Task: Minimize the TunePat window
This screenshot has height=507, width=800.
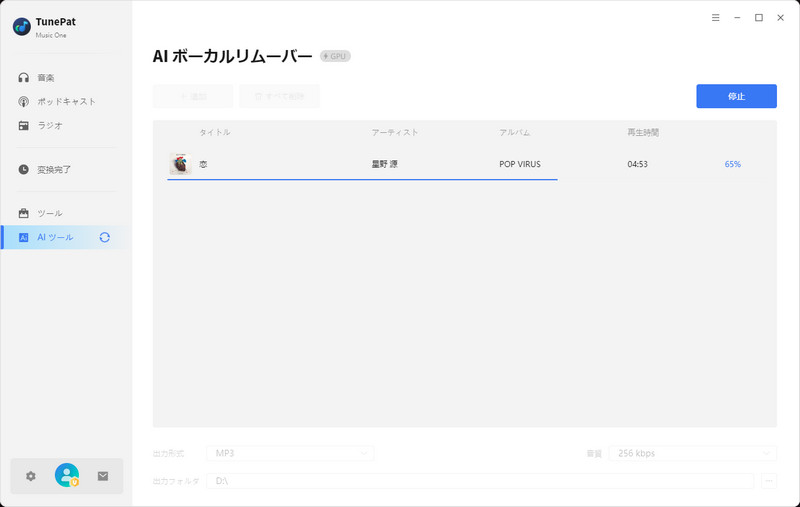Action: [737, 18]
